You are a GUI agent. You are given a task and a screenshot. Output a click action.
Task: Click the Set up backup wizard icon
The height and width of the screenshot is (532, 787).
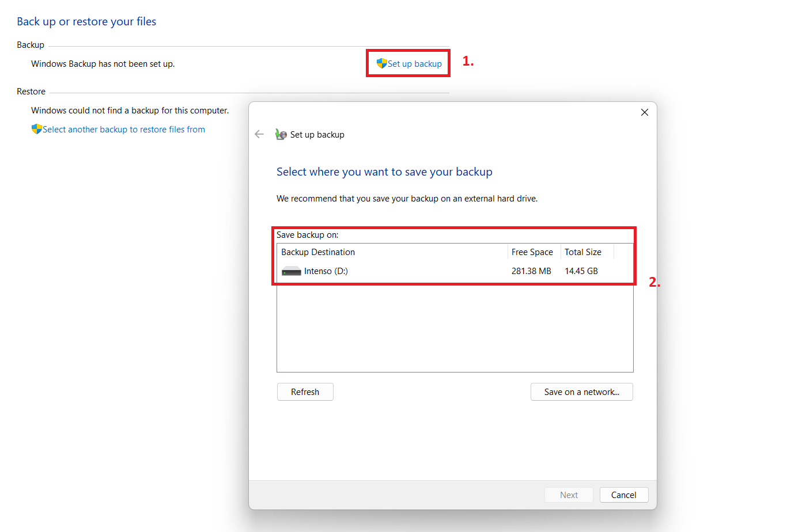point(281,134)
